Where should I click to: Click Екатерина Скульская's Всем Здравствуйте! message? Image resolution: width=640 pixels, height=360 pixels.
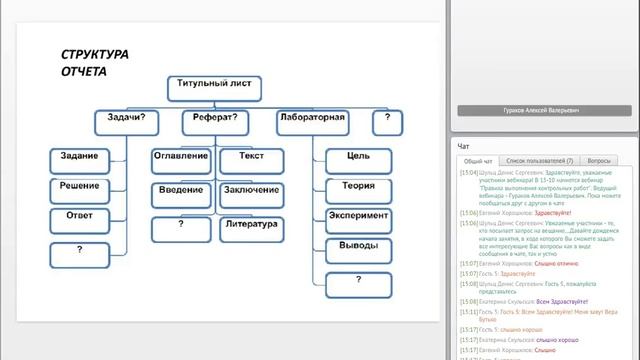(x=524, y=302)
